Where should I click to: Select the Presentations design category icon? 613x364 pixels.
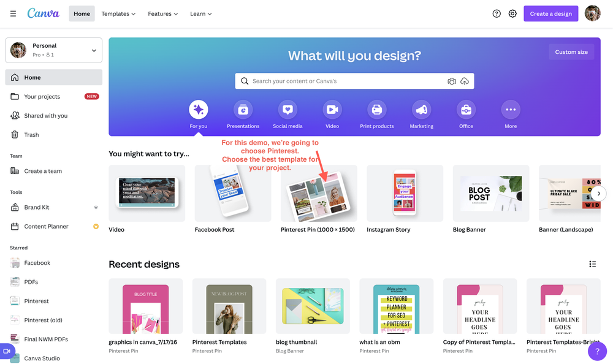pyautogui.click(x=243, y=109)
